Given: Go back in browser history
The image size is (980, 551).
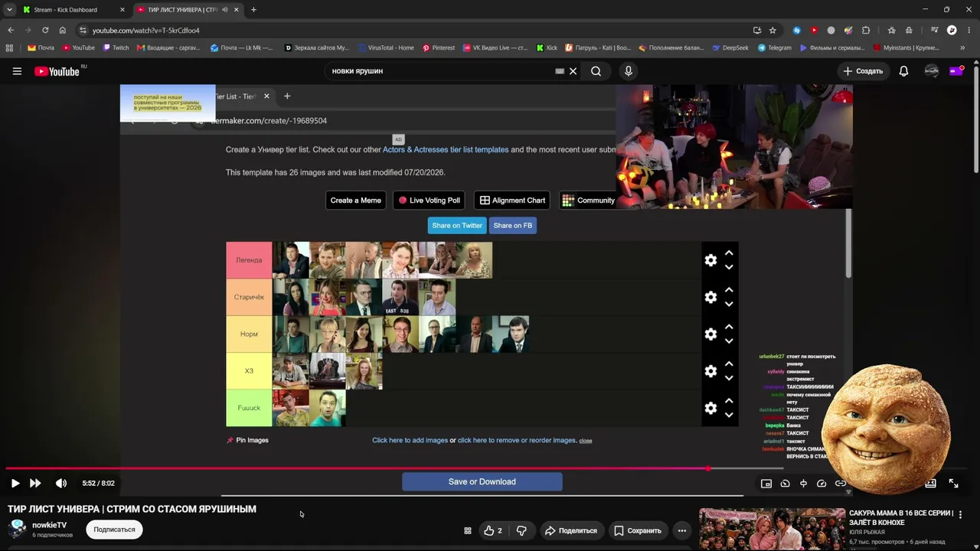Looking at the screenshot, I should coord(11,31).
